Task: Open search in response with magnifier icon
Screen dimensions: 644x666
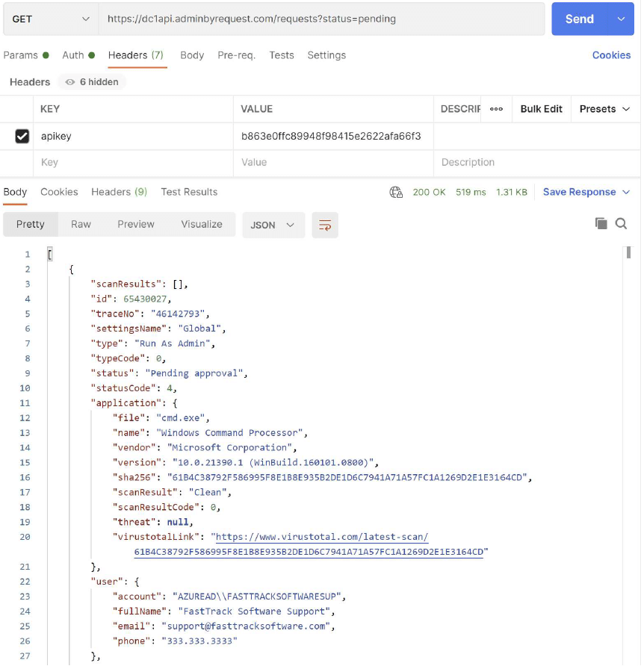Action: click(621, 223)
